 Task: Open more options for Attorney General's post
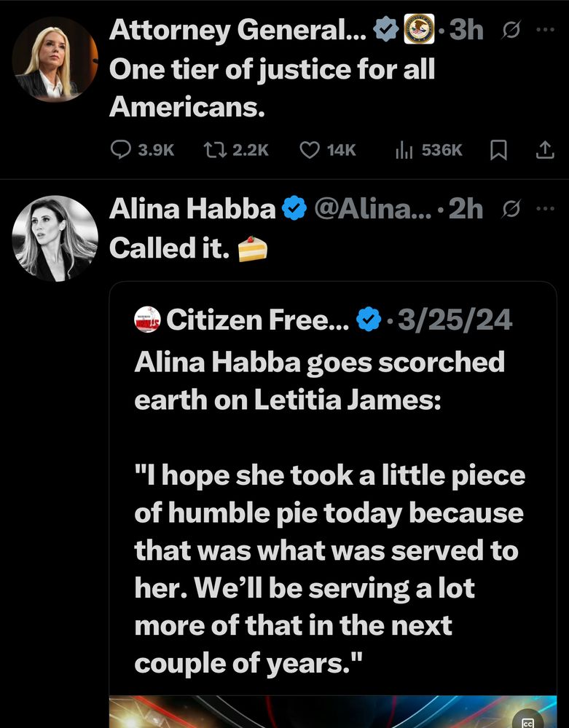pyautogui.click(x=544, y=30)
